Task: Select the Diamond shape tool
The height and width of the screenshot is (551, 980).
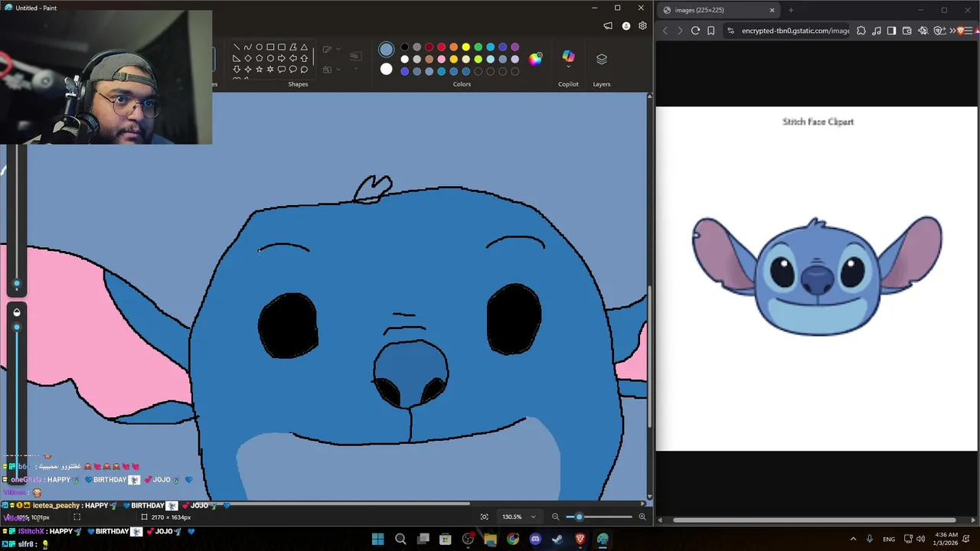Action: pos(248,58)
